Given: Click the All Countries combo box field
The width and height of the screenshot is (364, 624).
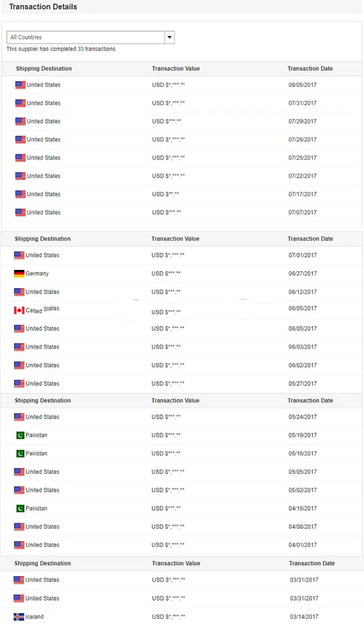Looking at the screenshot, I should click(x=86, y=37).
